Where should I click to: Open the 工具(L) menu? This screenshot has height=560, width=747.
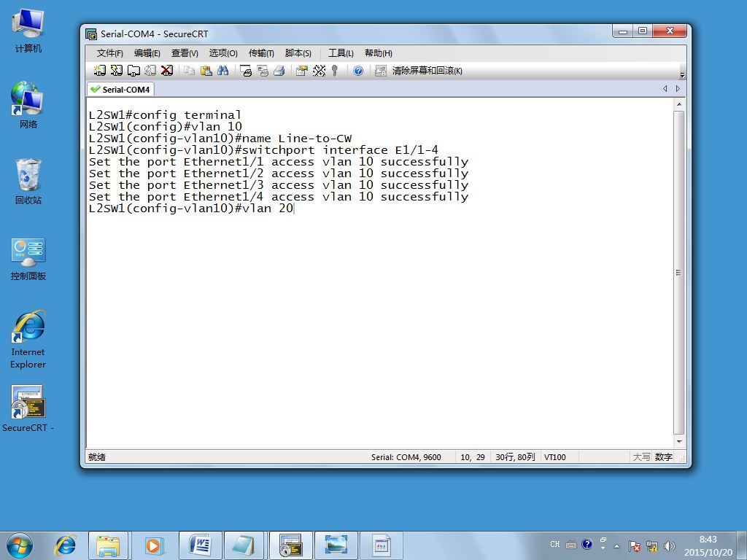[341, 52]
